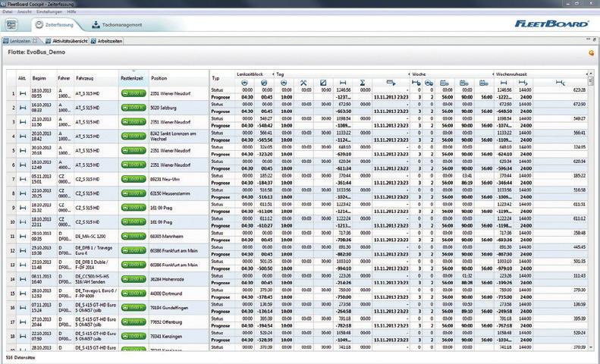This screenshot has width=600, height=364.
Task: Maximize the Lenkzeiten view panel
Action: pos(594,39)
